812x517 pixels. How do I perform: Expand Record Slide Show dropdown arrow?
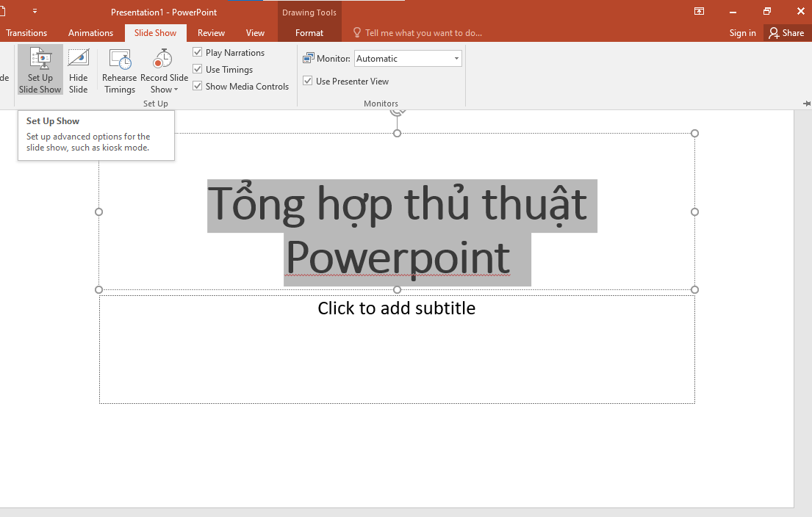pyautogui.click(x=176, y=90)
